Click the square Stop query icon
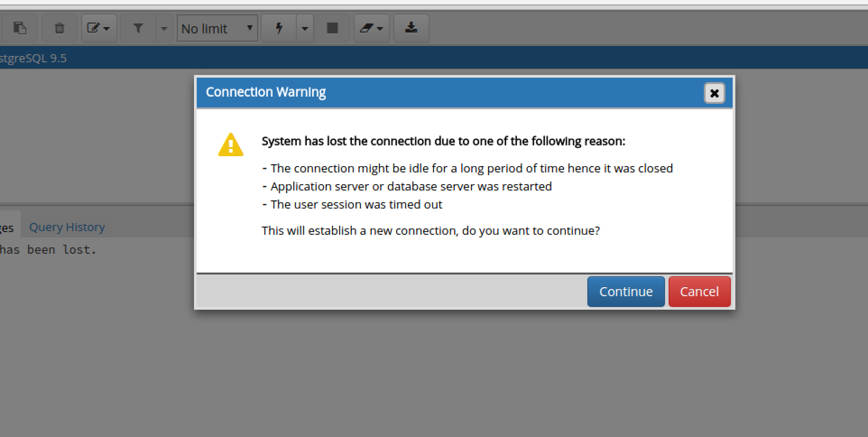This screenshot has width=868, height=437. (x=332, y=28)
